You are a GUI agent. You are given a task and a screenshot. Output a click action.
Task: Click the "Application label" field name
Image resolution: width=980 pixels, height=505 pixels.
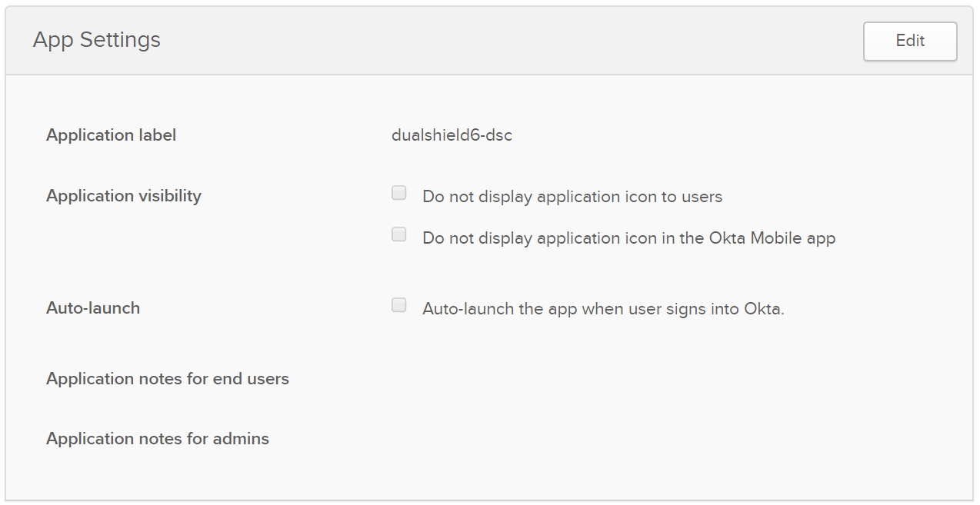click(112, 135)
